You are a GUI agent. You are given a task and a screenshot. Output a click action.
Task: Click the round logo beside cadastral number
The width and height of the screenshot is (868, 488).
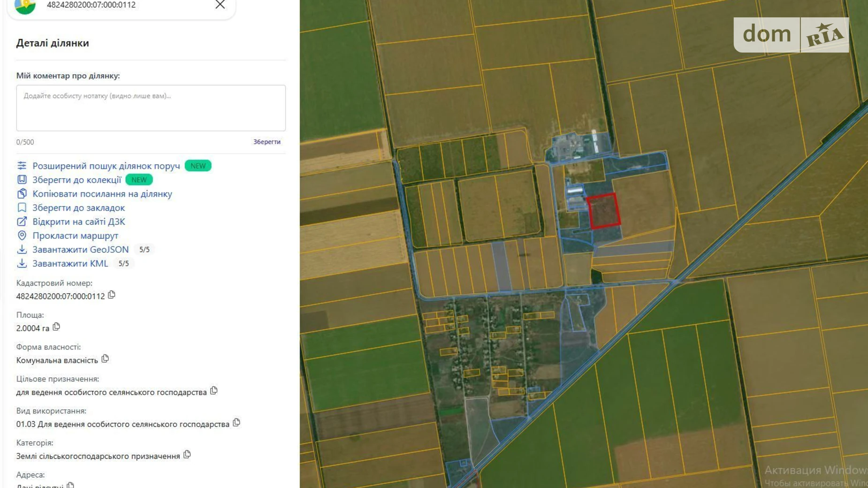[x=25, y=6]
